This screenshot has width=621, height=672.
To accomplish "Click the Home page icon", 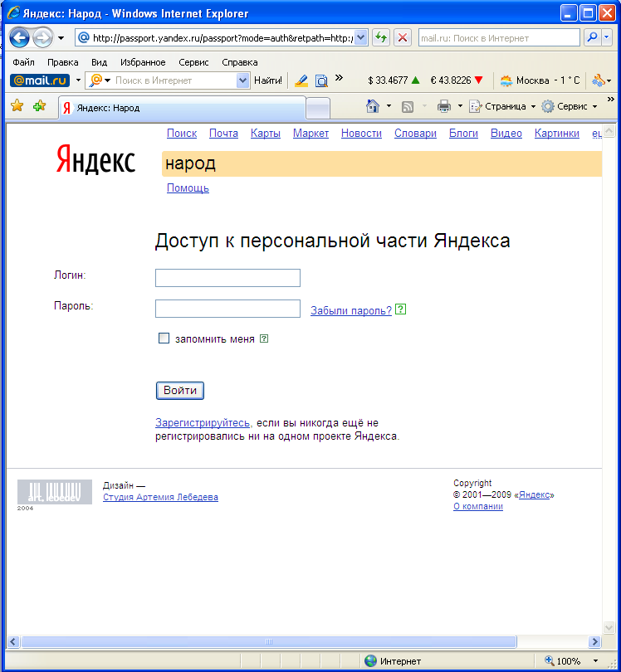I will click(x=372, y=106).
